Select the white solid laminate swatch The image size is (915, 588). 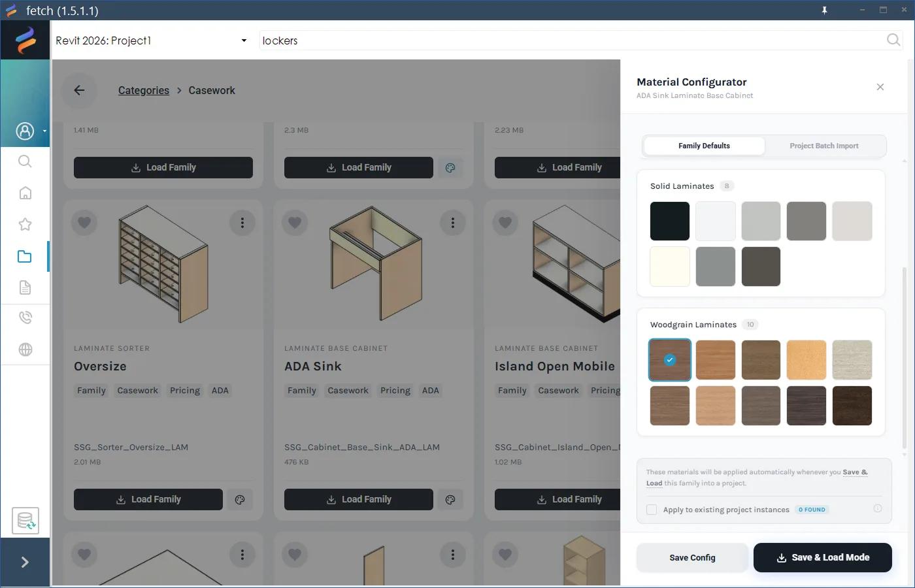(716, 221)
